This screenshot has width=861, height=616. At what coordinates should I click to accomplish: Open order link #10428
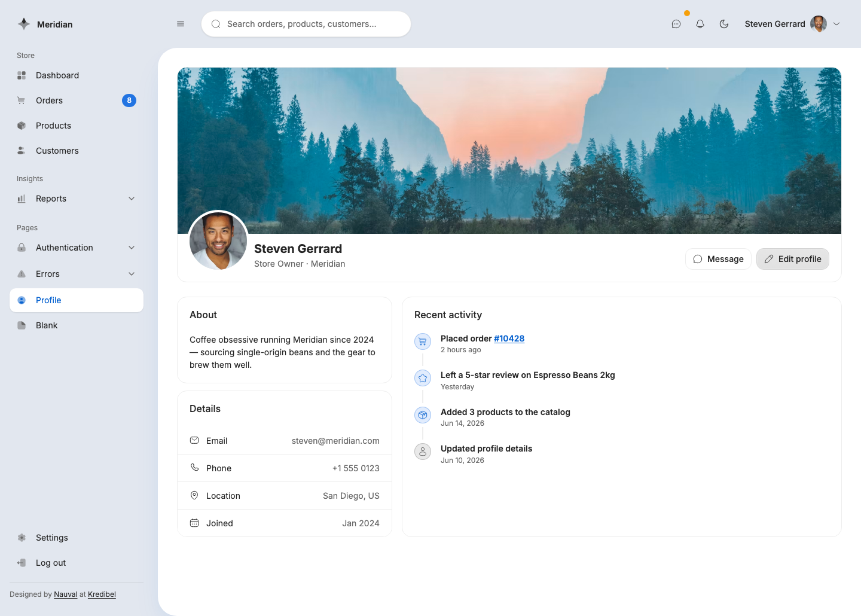coord(509,339)
